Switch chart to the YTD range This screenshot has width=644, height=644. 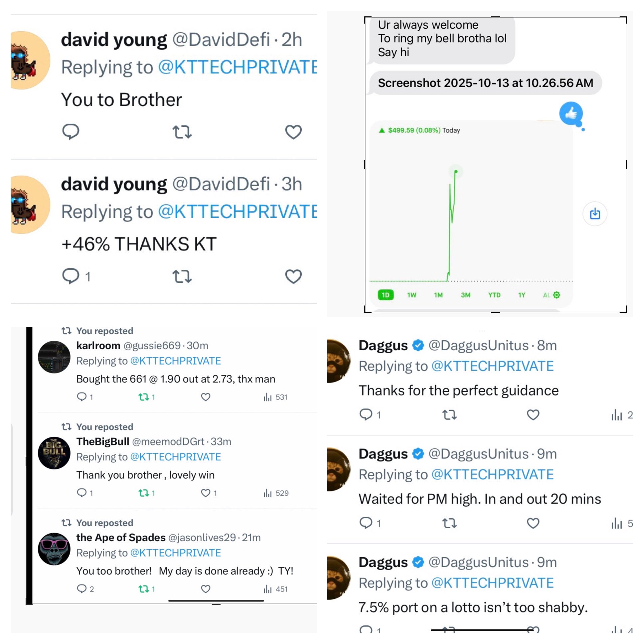494,295
